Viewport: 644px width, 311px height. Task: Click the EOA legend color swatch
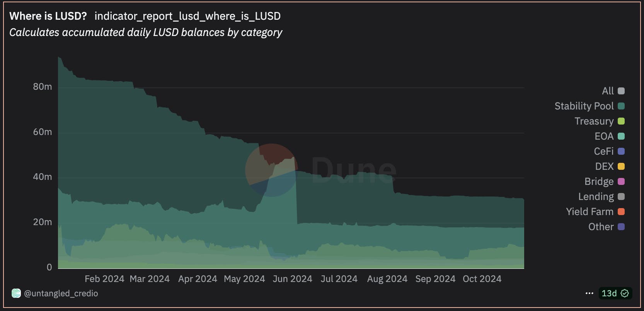click(621, 136)
